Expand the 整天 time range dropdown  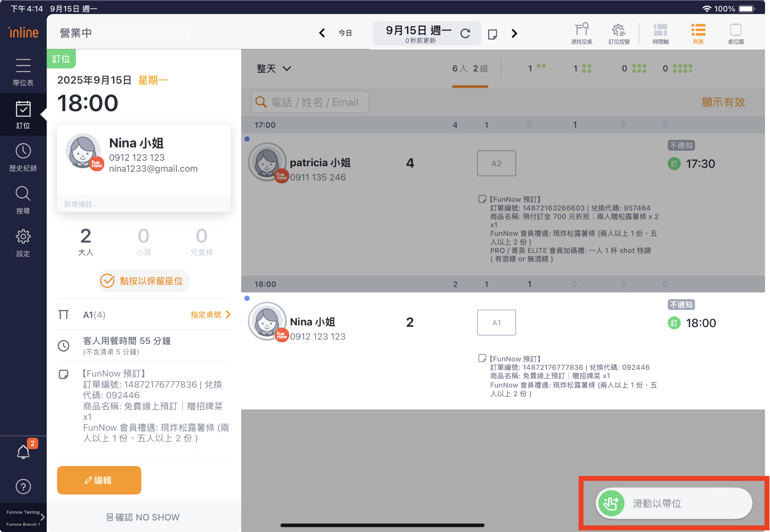pyautogui.click(x=274, y=69)
